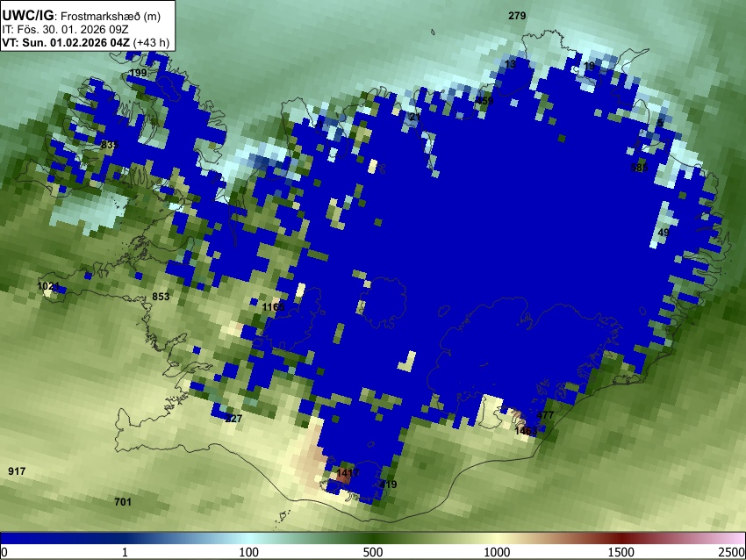Viewport: 746px width, 560px height.
Task: Click the legend tick label 100
Action: pyautogui.click(x=249, y=552)
